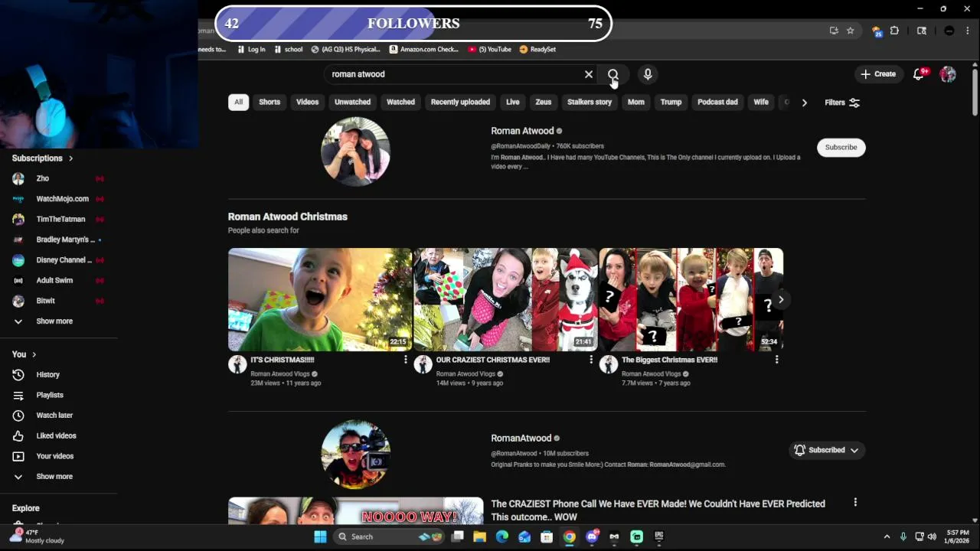Open options for The Biggest Christmas EVER video
The height and width of the screenshot is (551, 980).
(776, 360)
